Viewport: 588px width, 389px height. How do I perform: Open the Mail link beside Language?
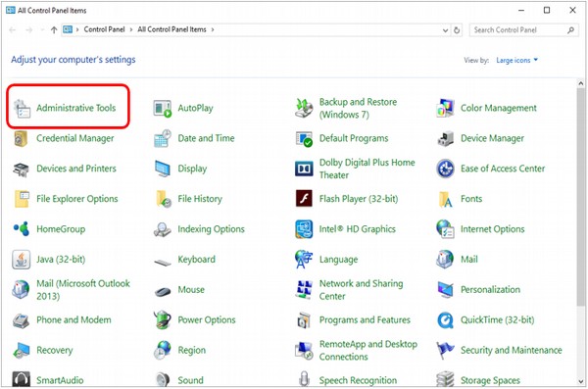(469, 260)
